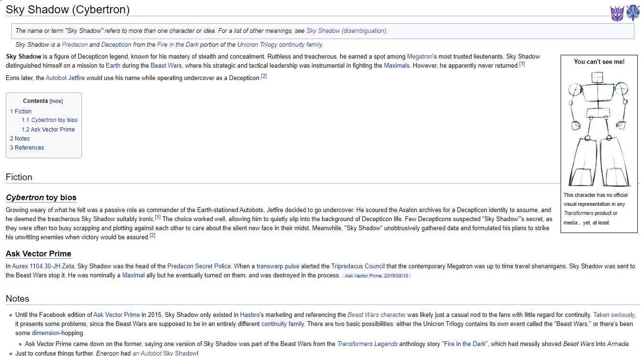Click the purple Decepticon faction icon
This screenshot has width=644, height=356.
(x=617, y=13)
